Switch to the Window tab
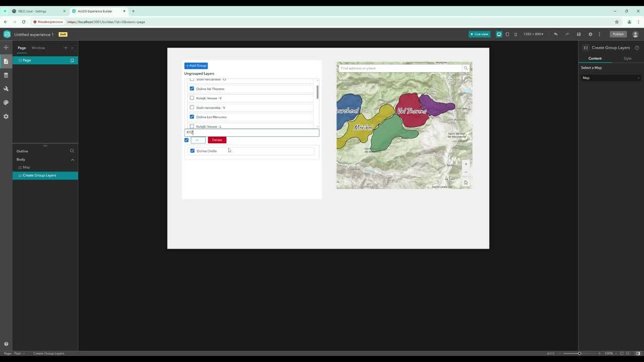 point(38,48)
